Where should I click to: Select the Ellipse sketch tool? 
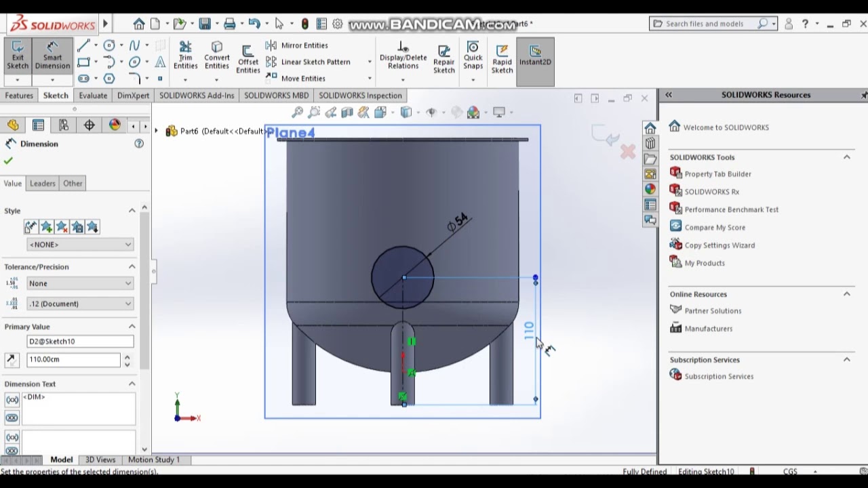(x=134, y=62)
